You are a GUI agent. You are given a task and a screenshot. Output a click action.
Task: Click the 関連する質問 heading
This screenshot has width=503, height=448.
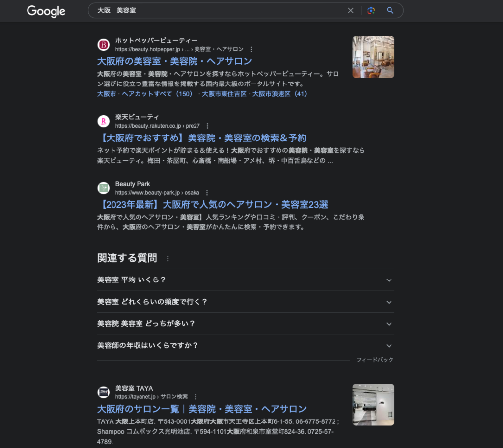pyautogui.click(x=127, y=258)
